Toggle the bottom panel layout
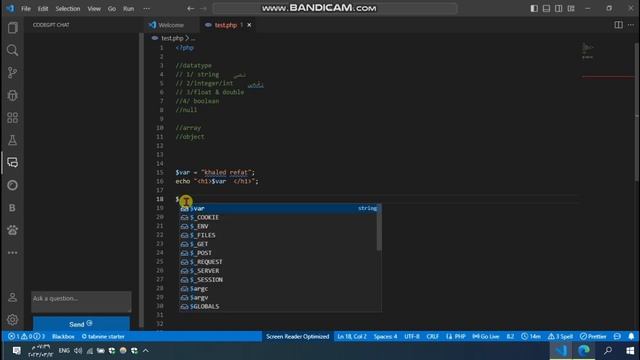The width and height of the screenshot is (640, 360). pyautogui.click(x=546, y=8)
